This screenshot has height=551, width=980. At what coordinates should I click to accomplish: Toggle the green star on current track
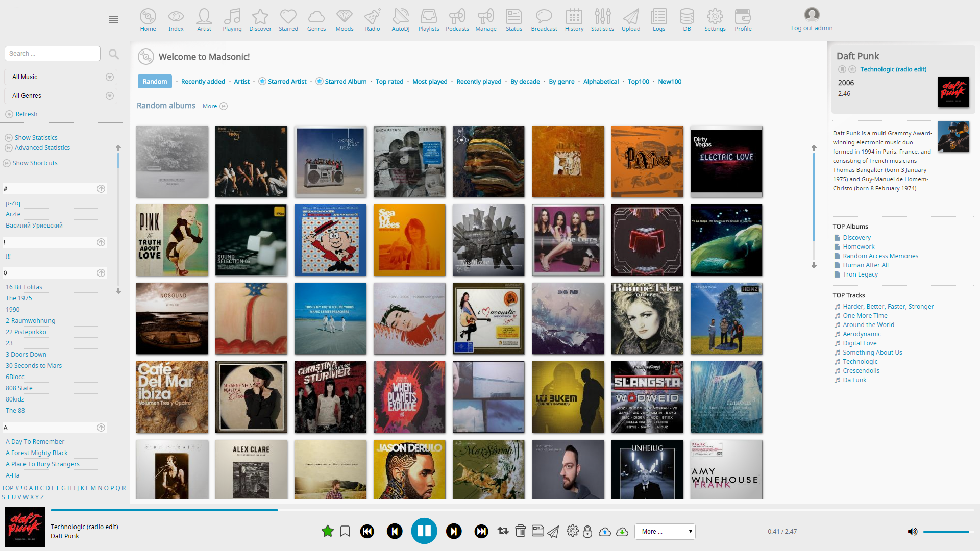328,531
